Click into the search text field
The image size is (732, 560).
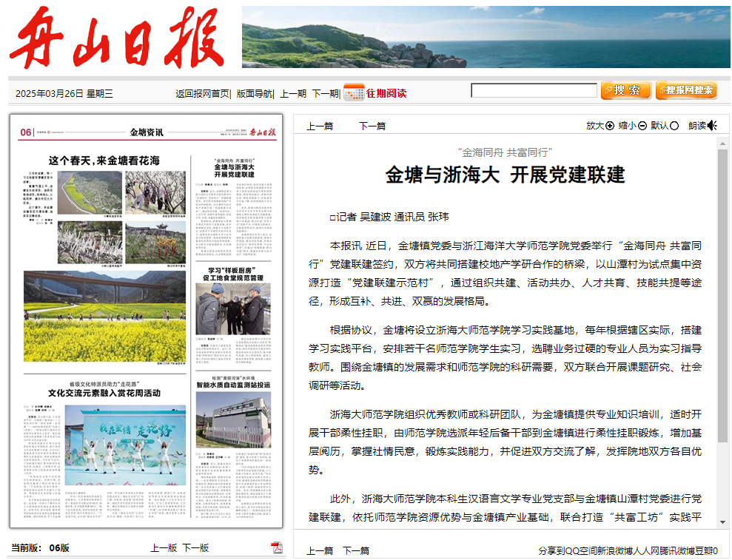[x=534, y=91]
